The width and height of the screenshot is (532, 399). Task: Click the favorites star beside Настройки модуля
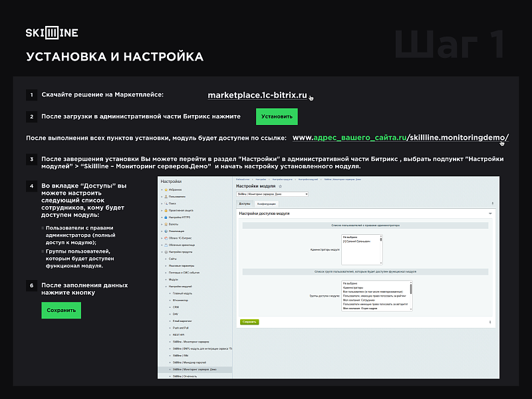pos(281,186)
